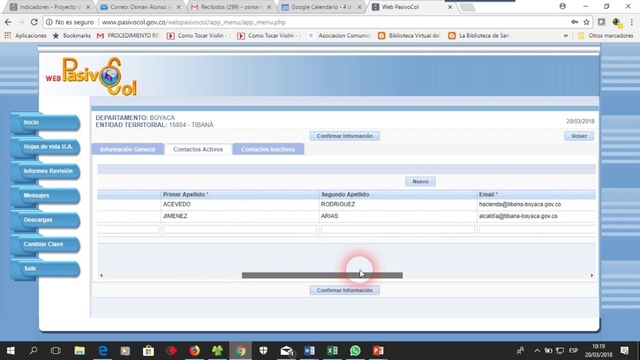Bookmark this page with star icon

point(587,22)
